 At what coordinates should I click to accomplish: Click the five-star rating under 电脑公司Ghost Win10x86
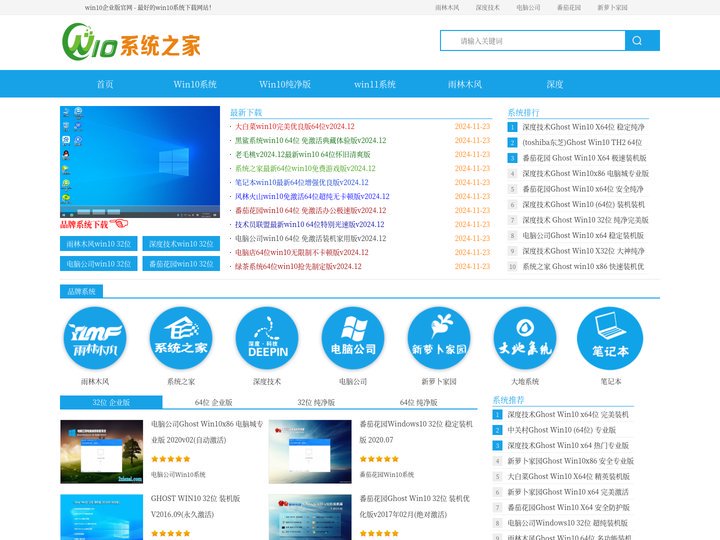(x=170, y=459)
